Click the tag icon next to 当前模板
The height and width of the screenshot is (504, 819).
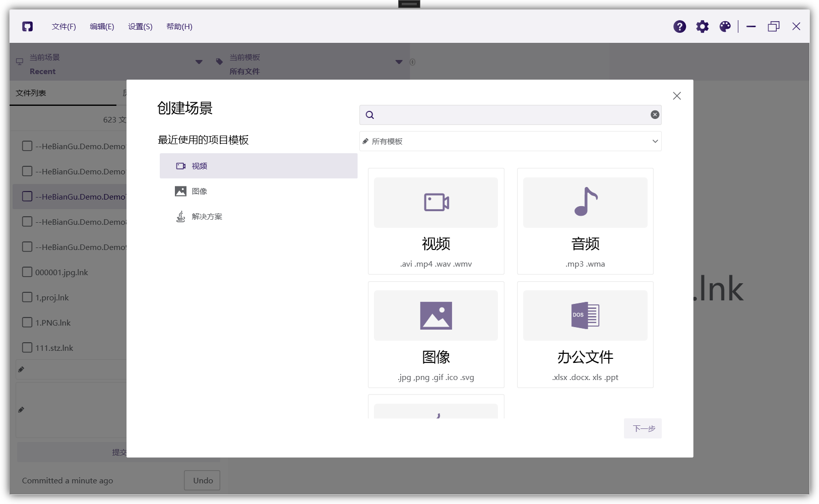click(219, 61)
